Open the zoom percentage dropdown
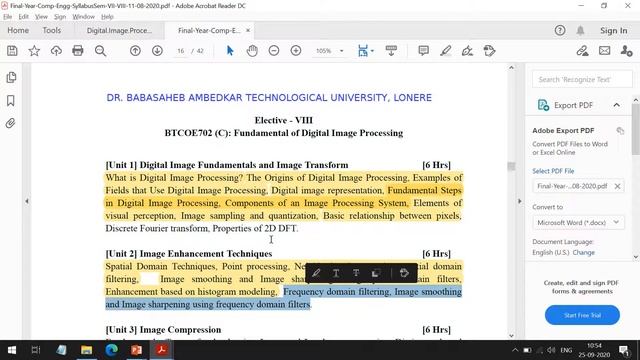 [342, 51]
